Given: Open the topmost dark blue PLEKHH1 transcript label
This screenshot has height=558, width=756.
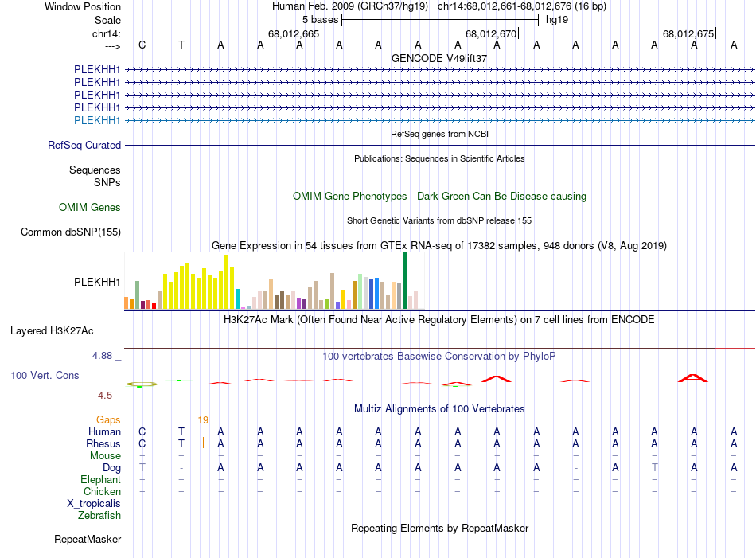Looking at the screenshot, I should pos(97,69).
